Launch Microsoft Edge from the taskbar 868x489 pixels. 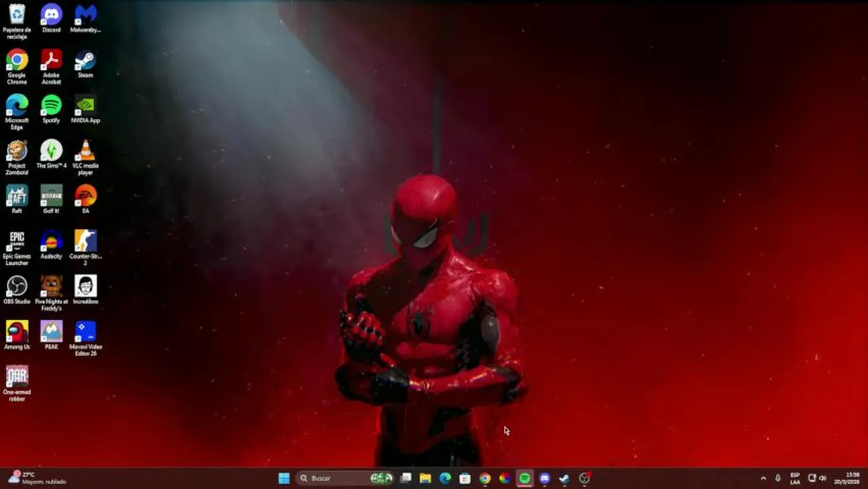pyautogui.click(x=445, y=478)
